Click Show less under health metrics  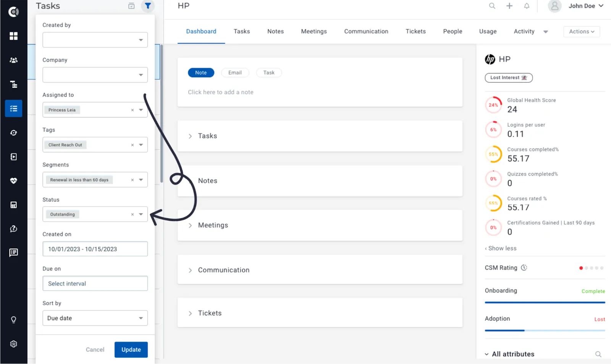[x=501, y=248]
